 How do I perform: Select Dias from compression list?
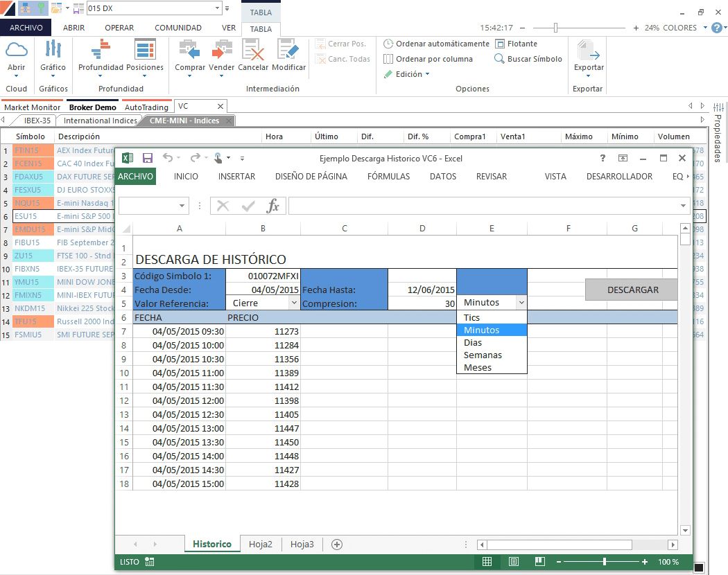(x=473, y=342)
